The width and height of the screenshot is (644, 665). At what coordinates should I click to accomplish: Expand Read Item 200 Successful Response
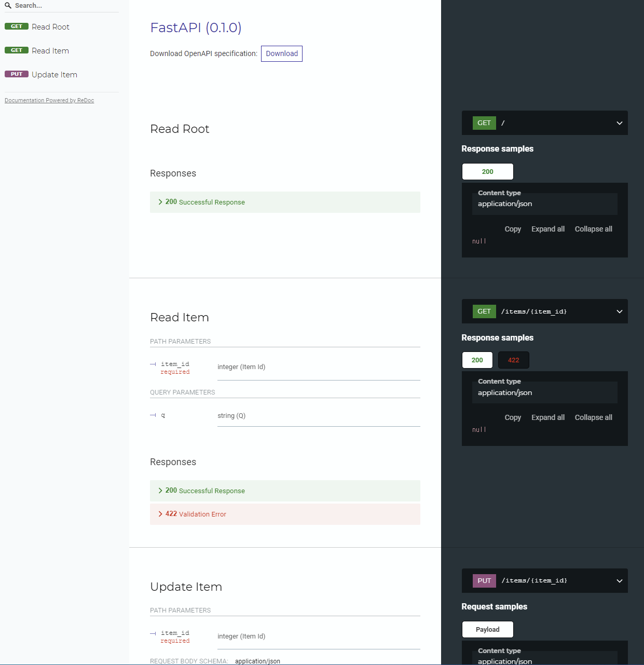tap(285, 491)
